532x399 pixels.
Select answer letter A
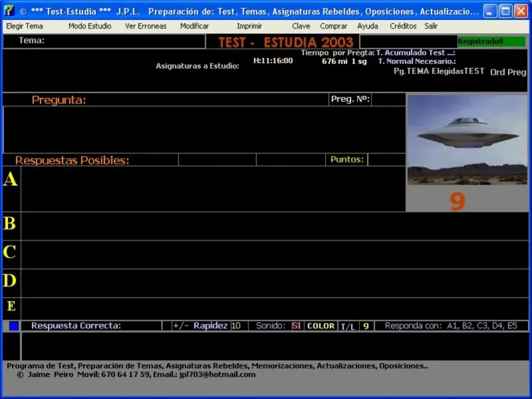click(11, 179)
